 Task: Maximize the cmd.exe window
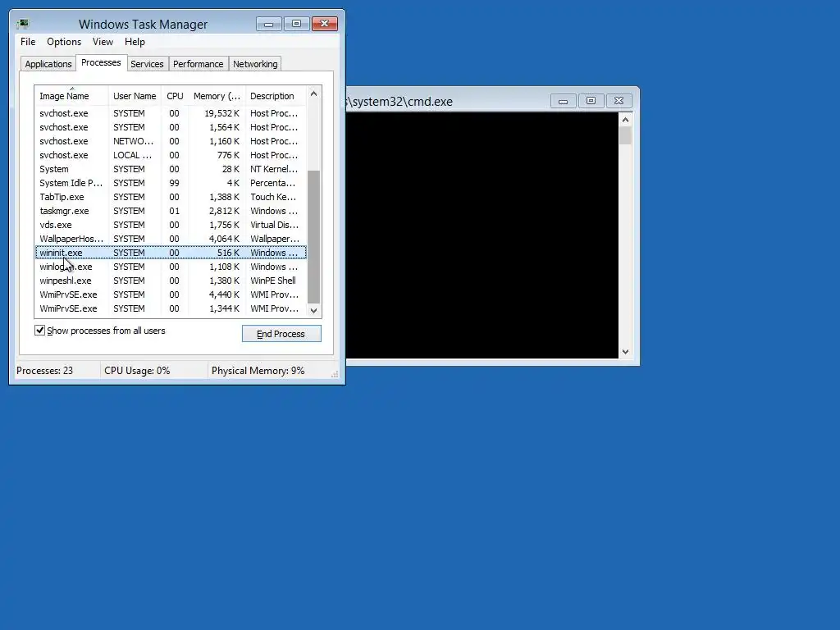click(x=591, y=101)
